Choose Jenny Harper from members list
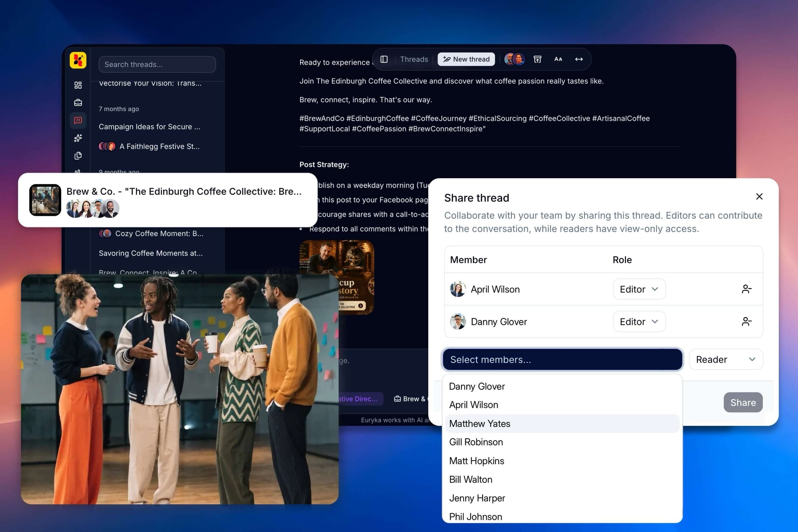798x532 pixels. 562,498
